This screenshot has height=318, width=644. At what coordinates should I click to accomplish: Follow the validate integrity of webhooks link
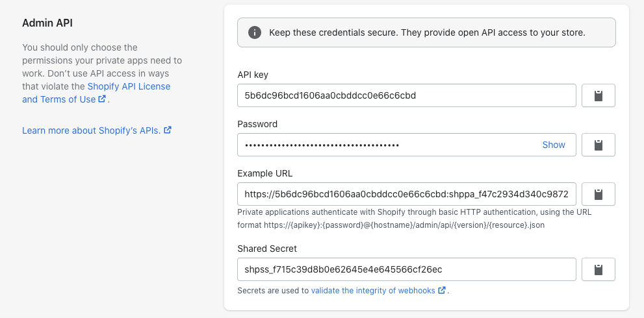tap(373, 291)
